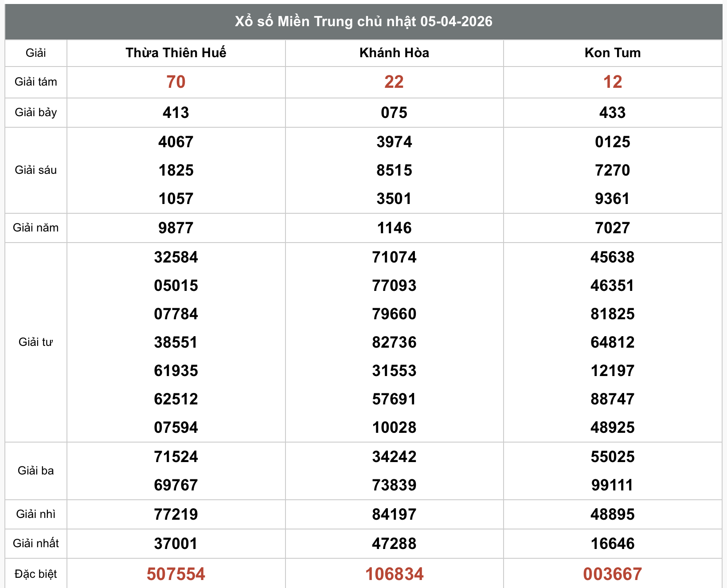Click the Thừa Thiên Huế column header
The height and width of the screenshot is (588, 727).
pos(176,53)
